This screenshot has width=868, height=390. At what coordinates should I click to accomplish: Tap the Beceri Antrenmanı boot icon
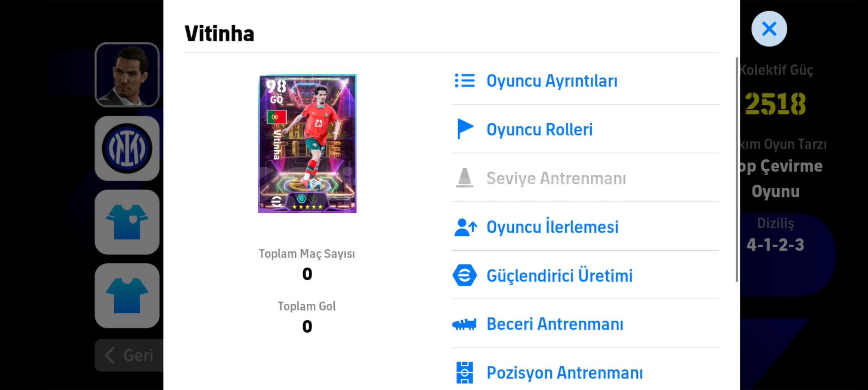(x=465, y=324)
